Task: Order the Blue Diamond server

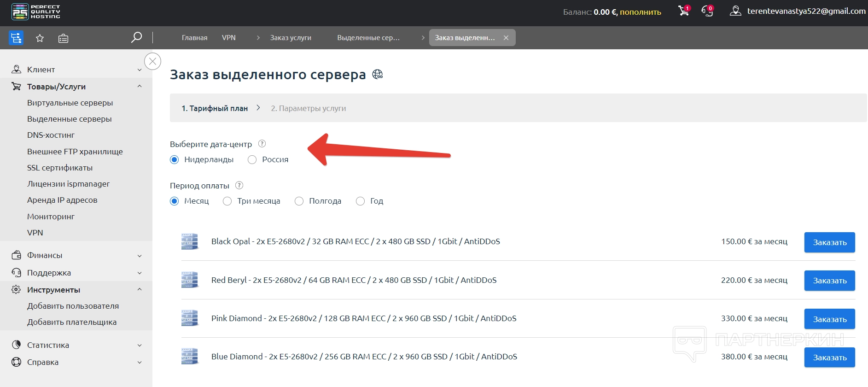Action: (830, 357)
